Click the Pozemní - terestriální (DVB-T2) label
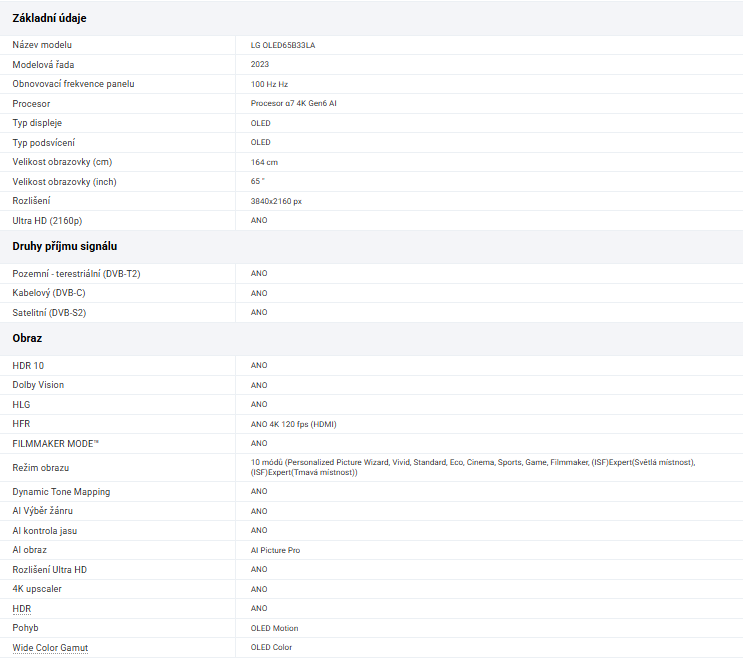The width and height of the screenshot is (743, 658). 76,274
